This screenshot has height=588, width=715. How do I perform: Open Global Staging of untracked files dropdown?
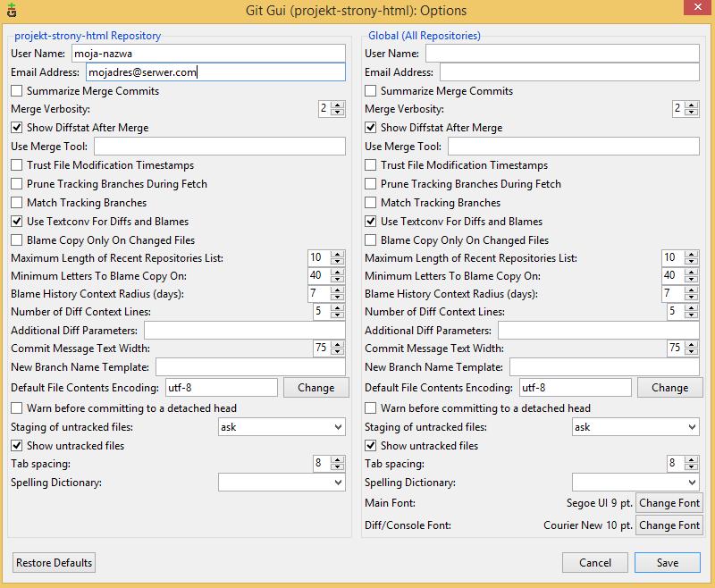(635, 427)
